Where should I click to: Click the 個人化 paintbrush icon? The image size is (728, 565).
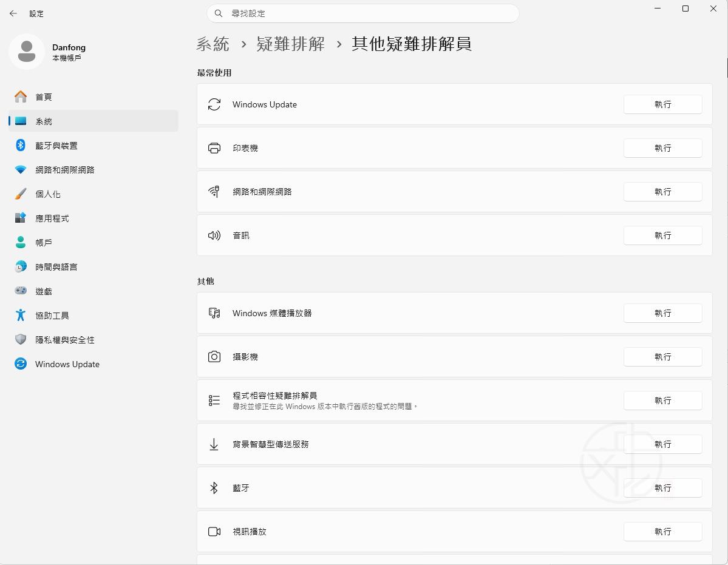(21, 194)
